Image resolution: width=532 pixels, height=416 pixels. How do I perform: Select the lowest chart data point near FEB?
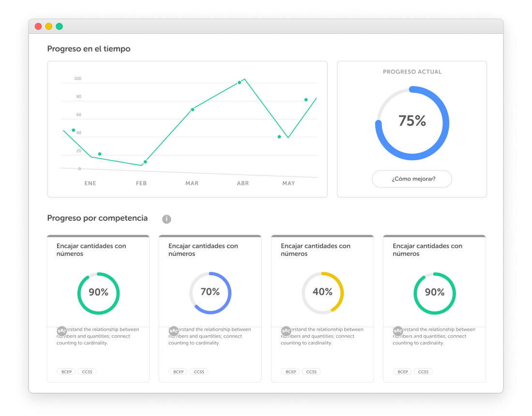145,162
